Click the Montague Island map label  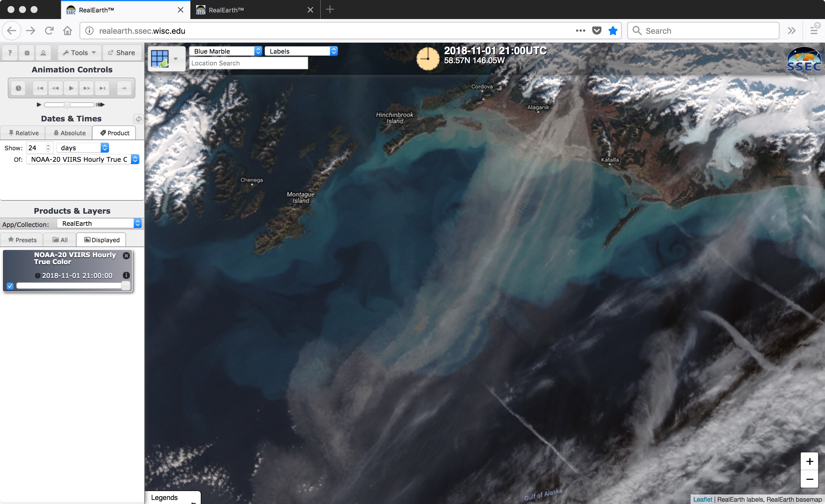click(x=301, y=198)
